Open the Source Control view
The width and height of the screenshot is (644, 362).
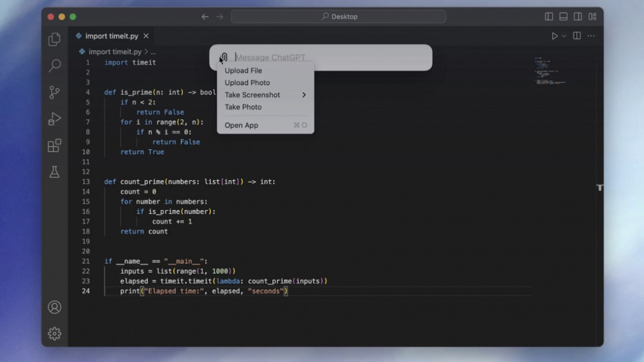(x=54, y=93)
